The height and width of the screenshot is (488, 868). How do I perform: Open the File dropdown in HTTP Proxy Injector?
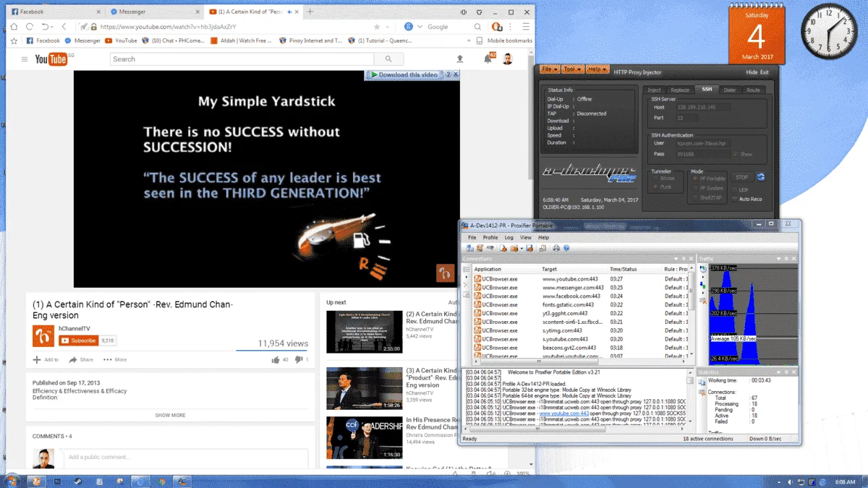point(549,69)
